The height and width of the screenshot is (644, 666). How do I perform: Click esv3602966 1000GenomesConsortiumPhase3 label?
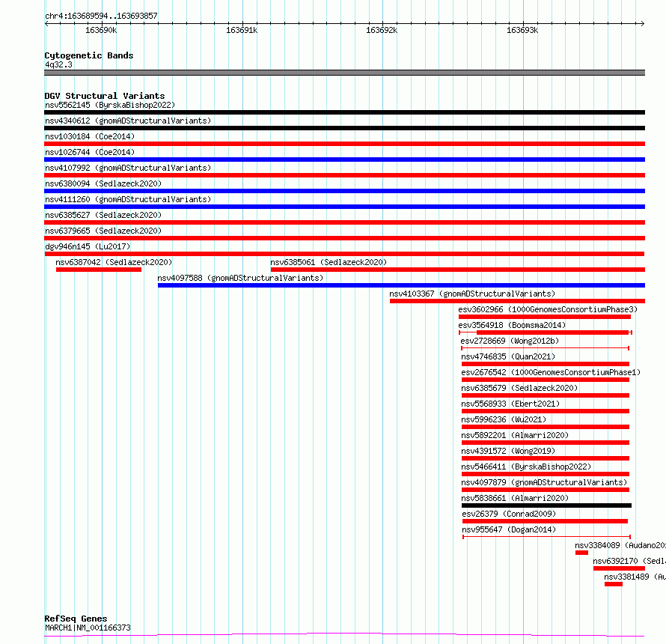click(x=548, y=309)
